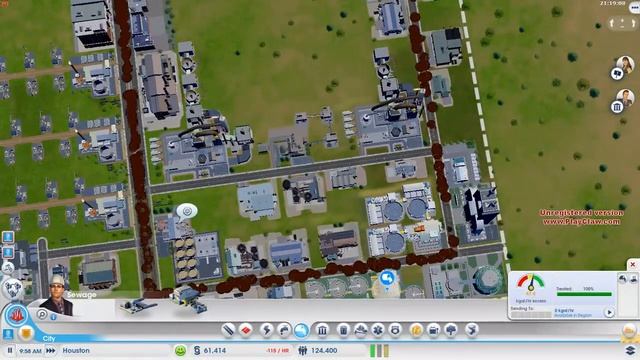Open the Fire service icon

point(361,330)
